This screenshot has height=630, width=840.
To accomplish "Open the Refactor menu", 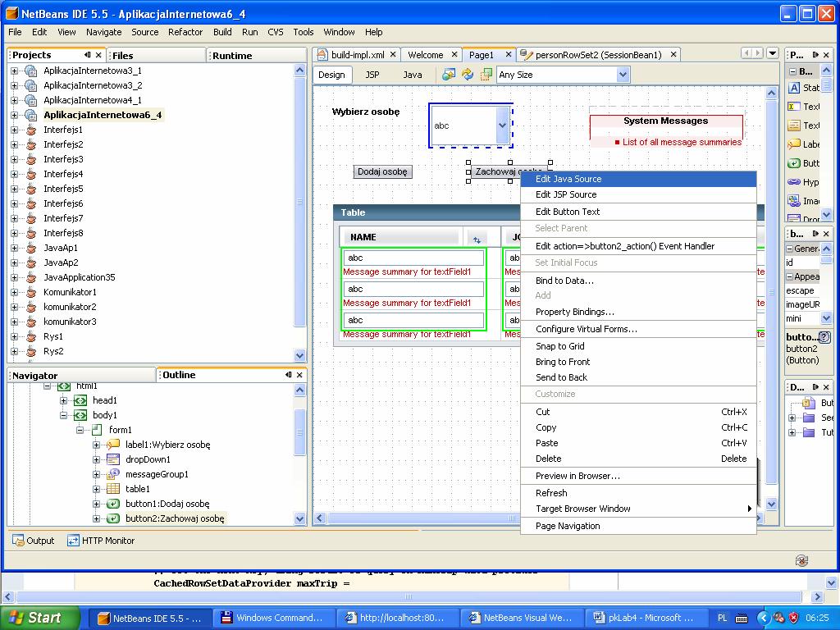I will pyautogui.click(x=185, y=32).
